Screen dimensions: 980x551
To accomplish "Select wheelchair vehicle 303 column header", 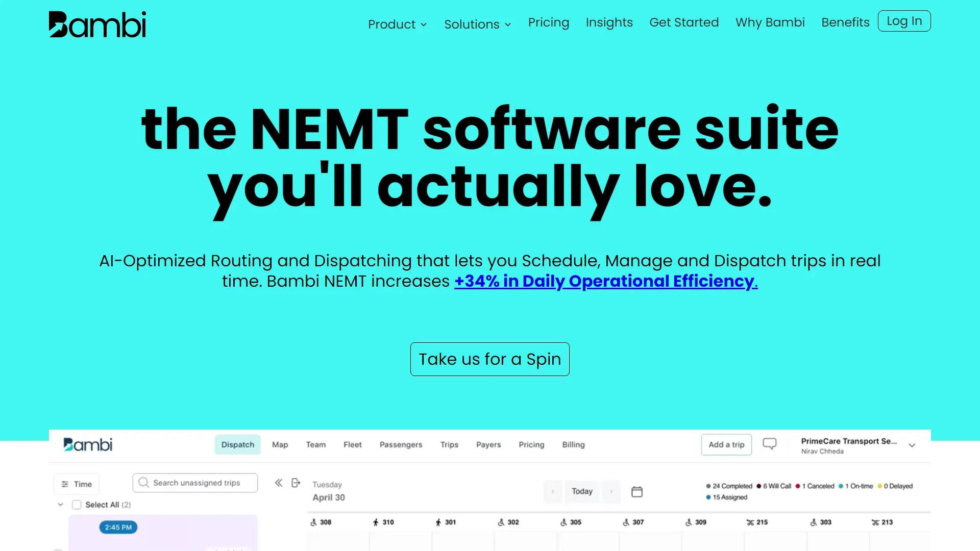I will [x=821, y=522].
